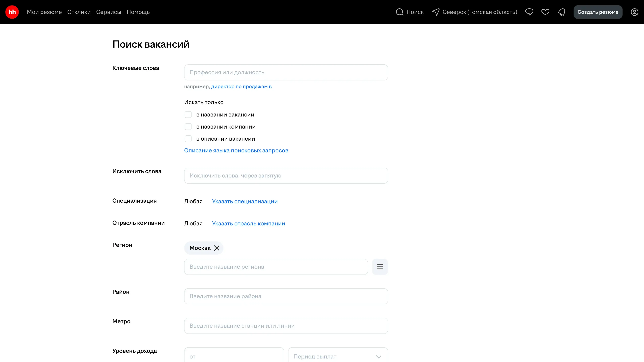The image size is (644, 362).
Task: Click the magnifier Поиск icon
Action: coord(399,12)
